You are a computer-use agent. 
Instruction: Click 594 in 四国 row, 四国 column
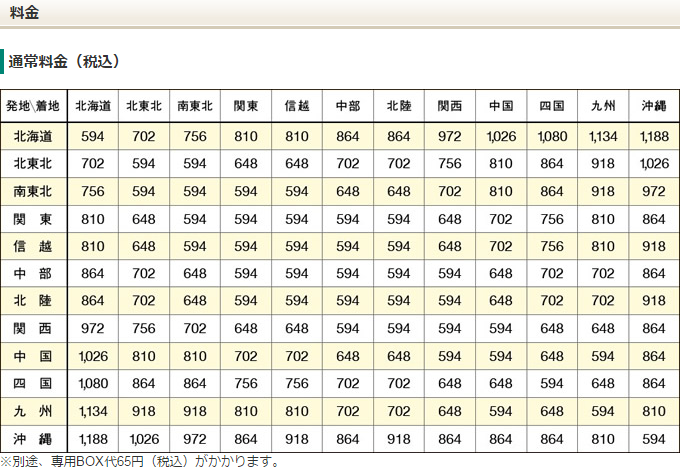click(x=552, y=383)
